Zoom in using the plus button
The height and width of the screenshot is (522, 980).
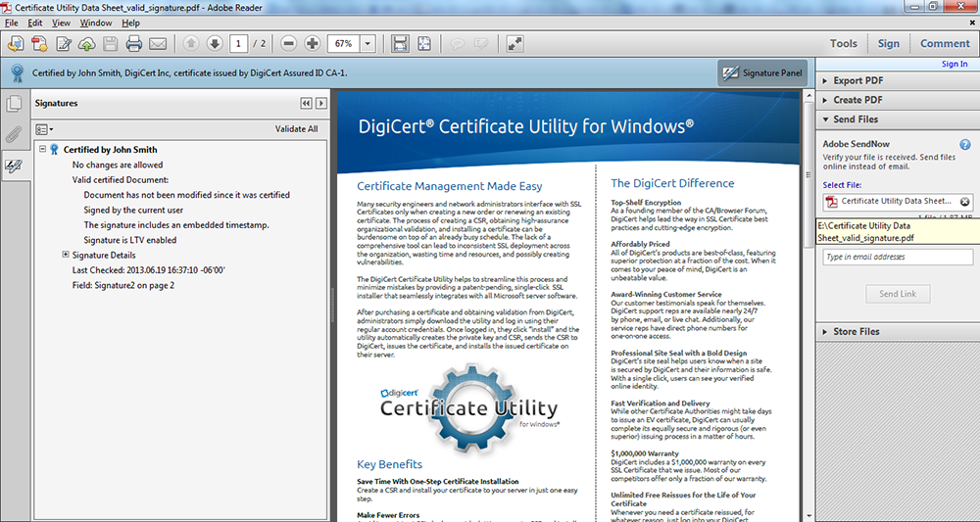tap(312, 44)
